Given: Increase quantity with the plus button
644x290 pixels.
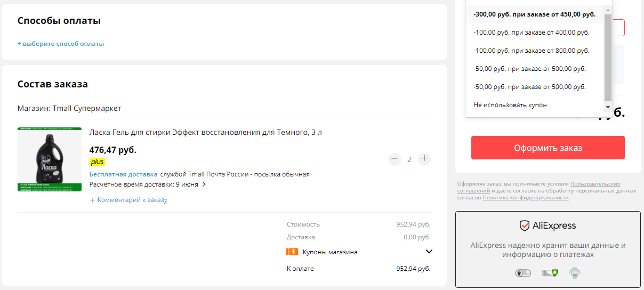Looking at the screenshot, I should [x=424, y=159].
